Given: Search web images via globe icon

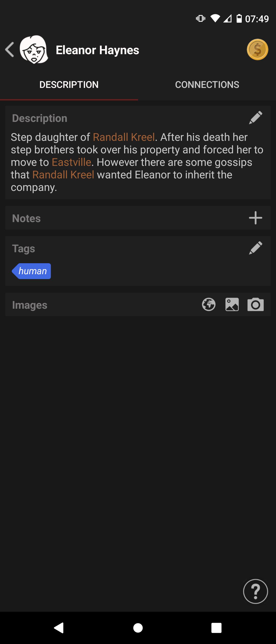Looking at the screenshot, I should [209, 305].
